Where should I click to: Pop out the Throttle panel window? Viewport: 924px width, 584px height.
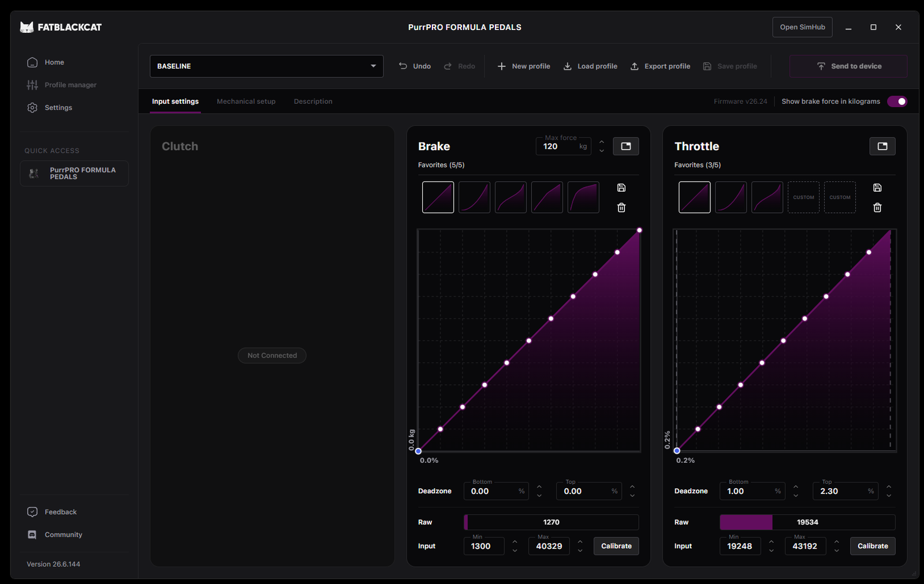[882, 146]
